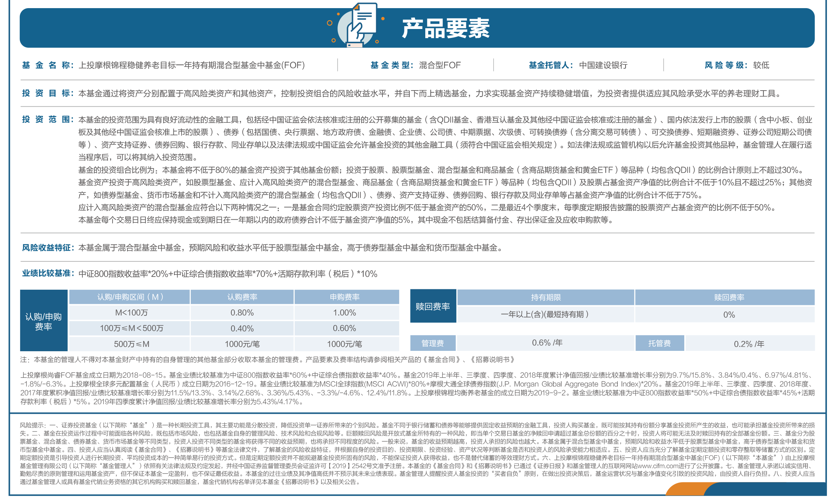Click the 投资范围 label
This screenshot has width=835, height=504.
tap(48, 120)
